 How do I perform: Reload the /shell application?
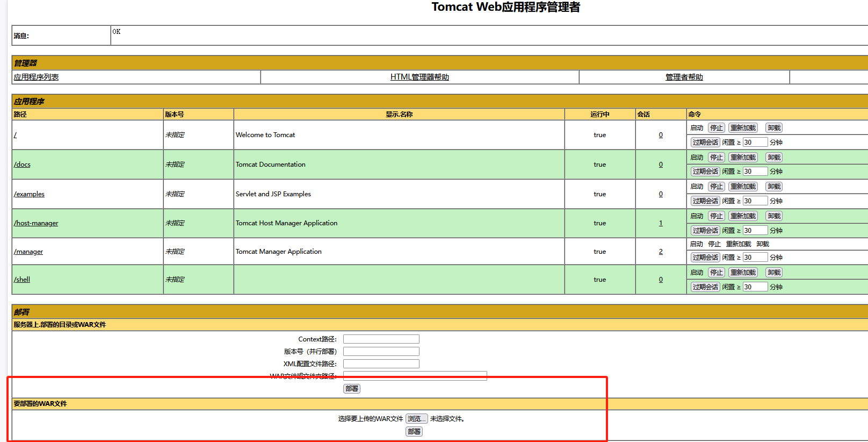pyautogui.click(x=743, y=273)
